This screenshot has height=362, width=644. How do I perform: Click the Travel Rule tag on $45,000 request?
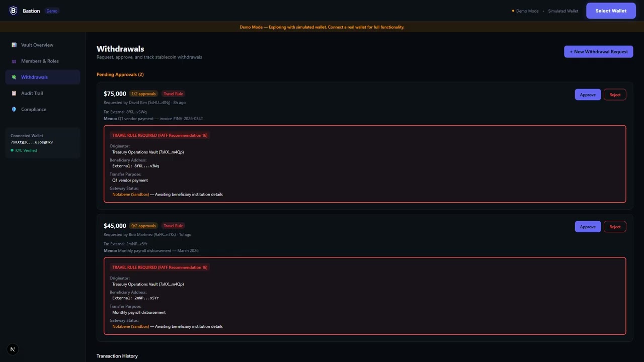173,226
